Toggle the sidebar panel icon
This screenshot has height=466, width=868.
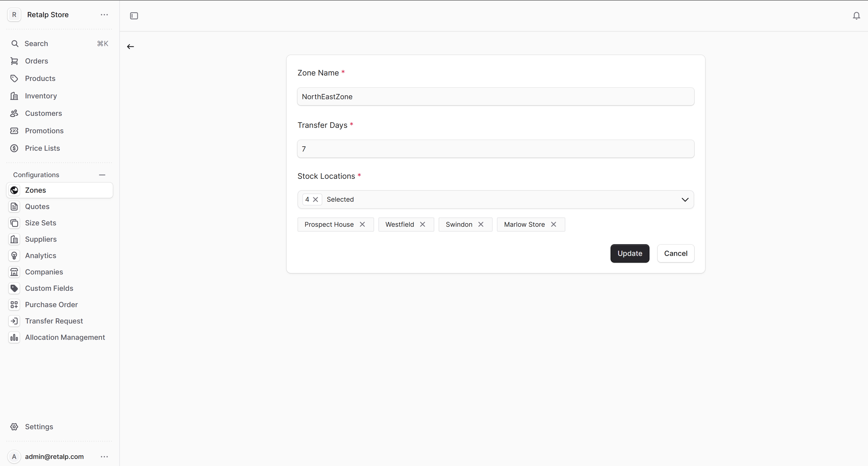click(134, 16)
